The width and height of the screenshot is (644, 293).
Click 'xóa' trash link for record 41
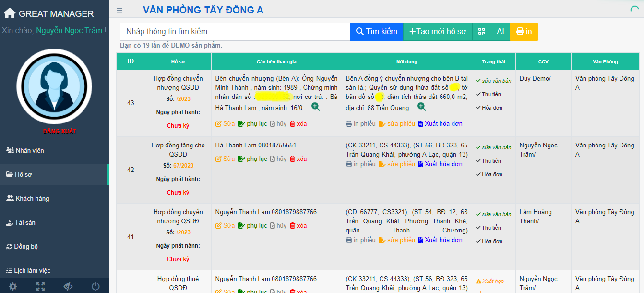coord(298,226)
